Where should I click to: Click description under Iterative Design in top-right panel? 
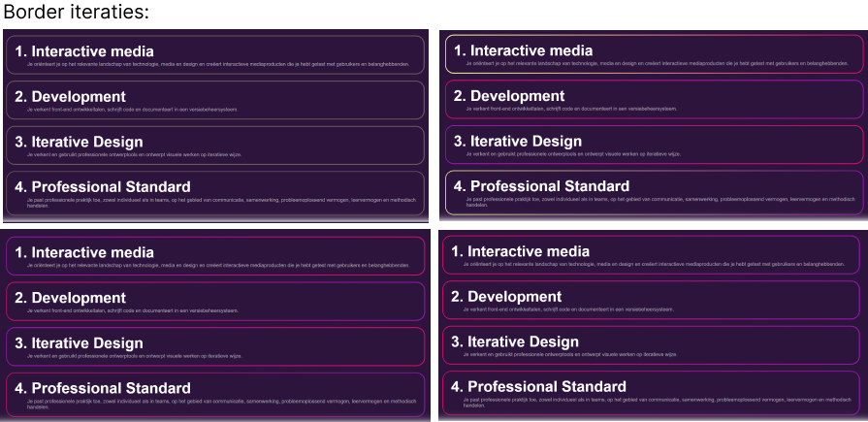[574, 154]
